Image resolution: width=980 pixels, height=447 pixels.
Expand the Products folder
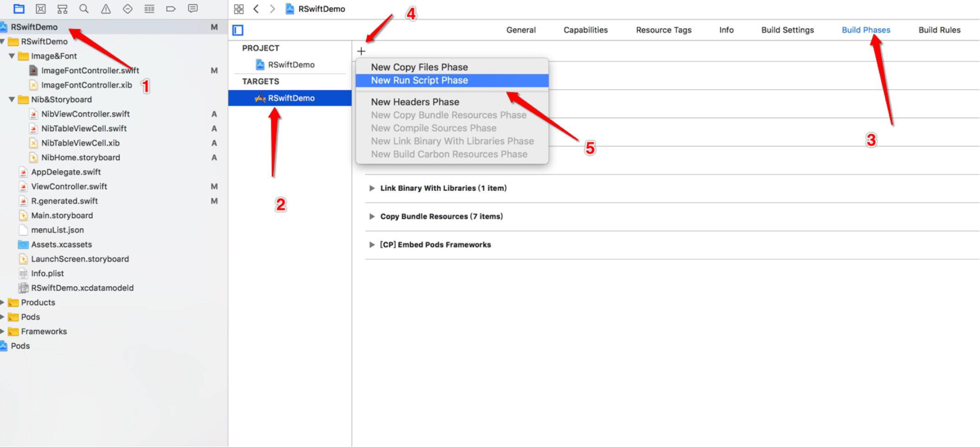[3, 302]
